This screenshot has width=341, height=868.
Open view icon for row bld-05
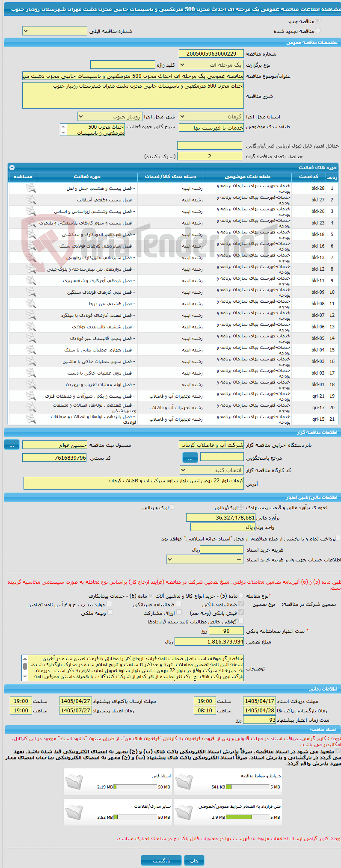point(31,338)
